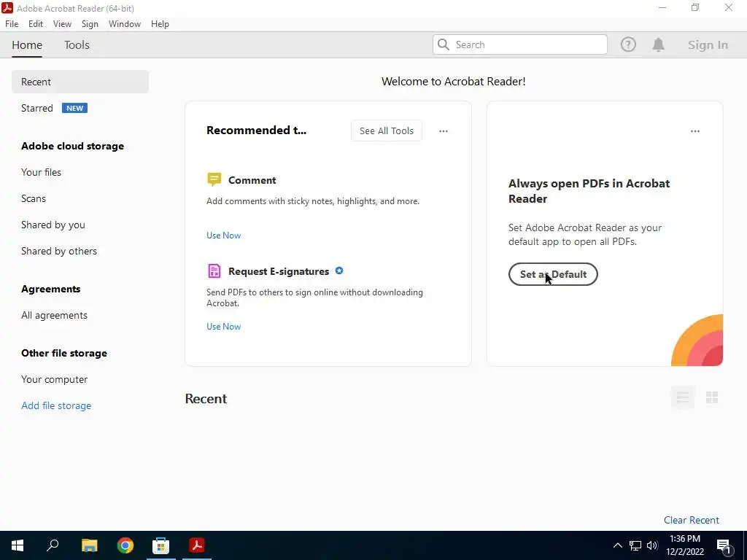
Task: Switch Recent files to list view
Action: coord(682,397)
